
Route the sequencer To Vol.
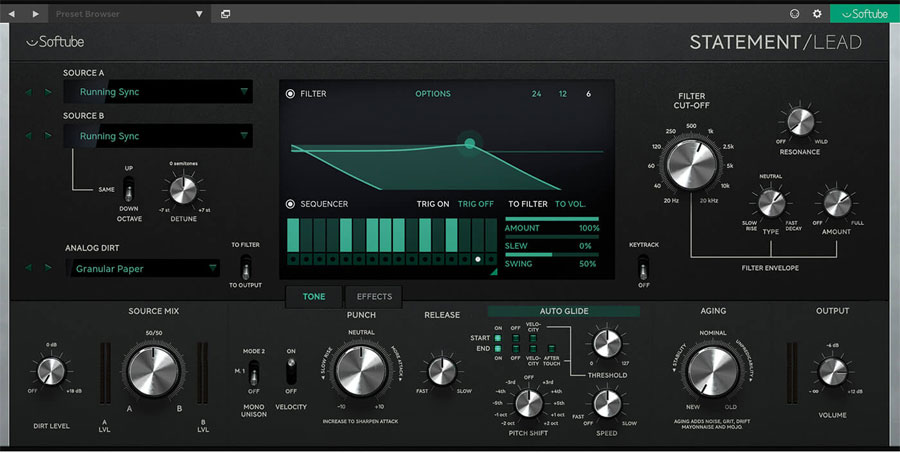571,204
